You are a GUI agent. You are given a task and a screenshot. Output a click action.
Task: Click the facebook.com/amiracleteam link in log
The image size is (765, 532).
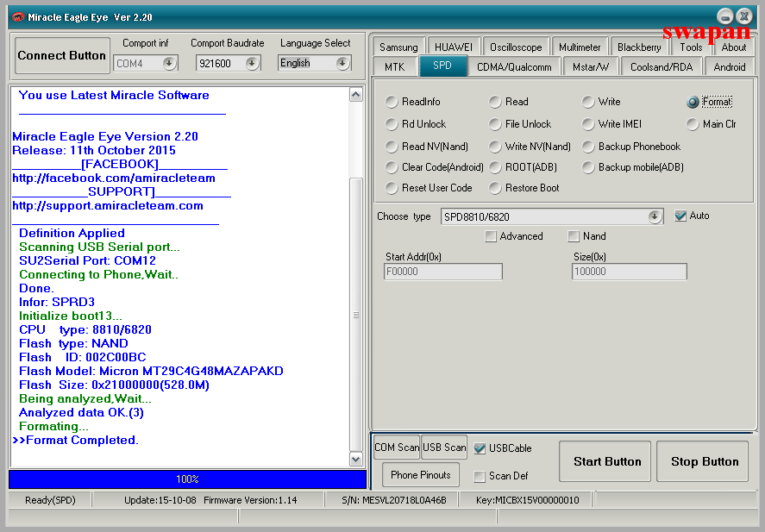point(114,178)
